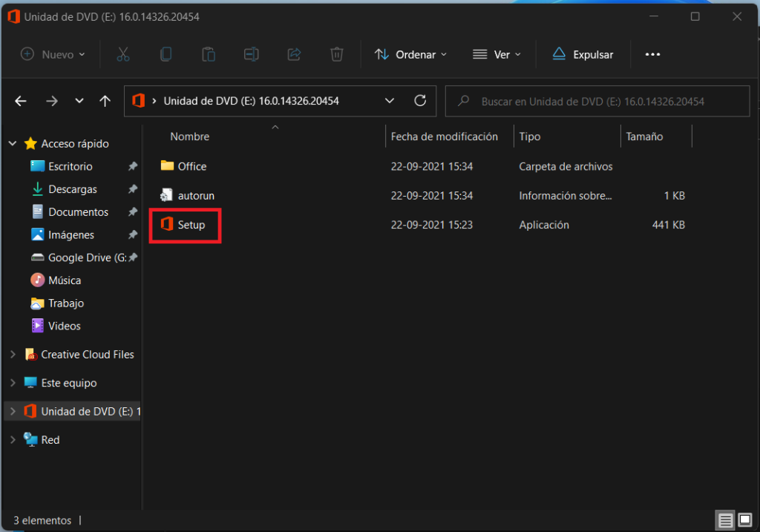Click the Expulsar eject button

583,54
